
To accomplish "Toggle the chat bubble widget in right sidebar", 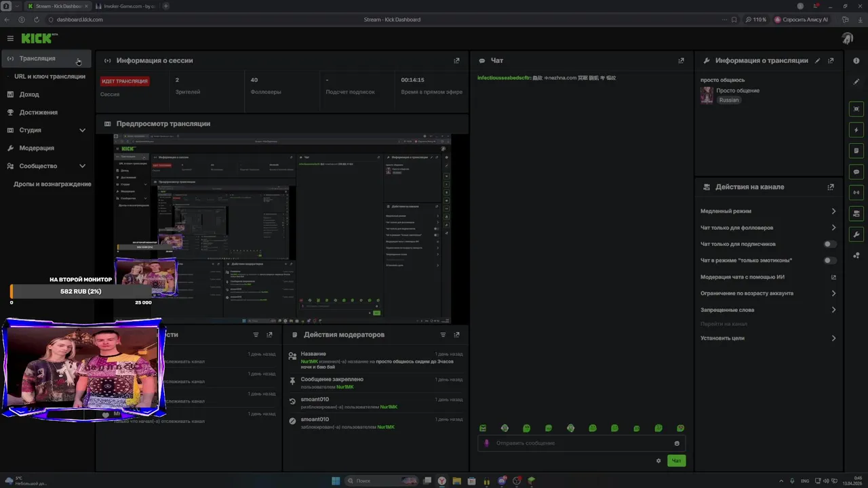I will click(856, 172).
